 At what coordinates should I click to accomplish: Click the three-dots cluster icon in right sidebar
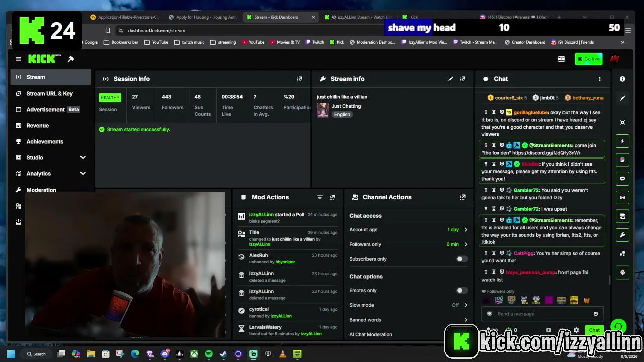point(622,254)
